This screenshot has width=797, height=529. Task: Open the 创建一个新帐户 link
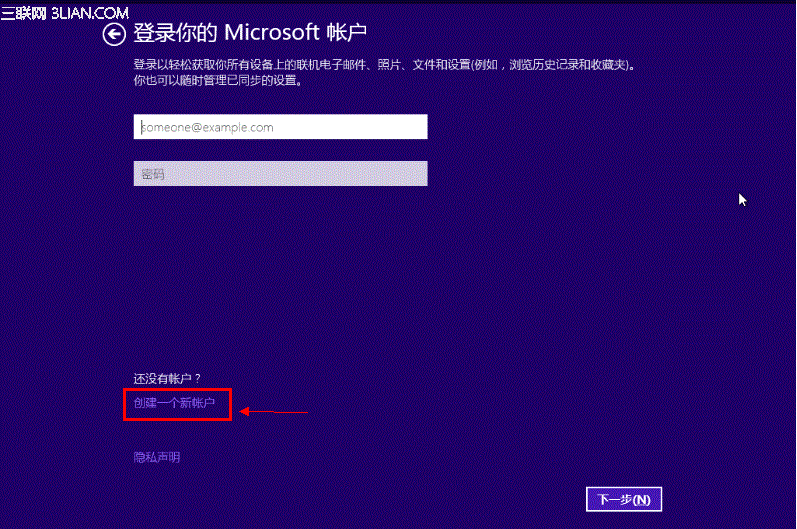(x=174, y=403)
